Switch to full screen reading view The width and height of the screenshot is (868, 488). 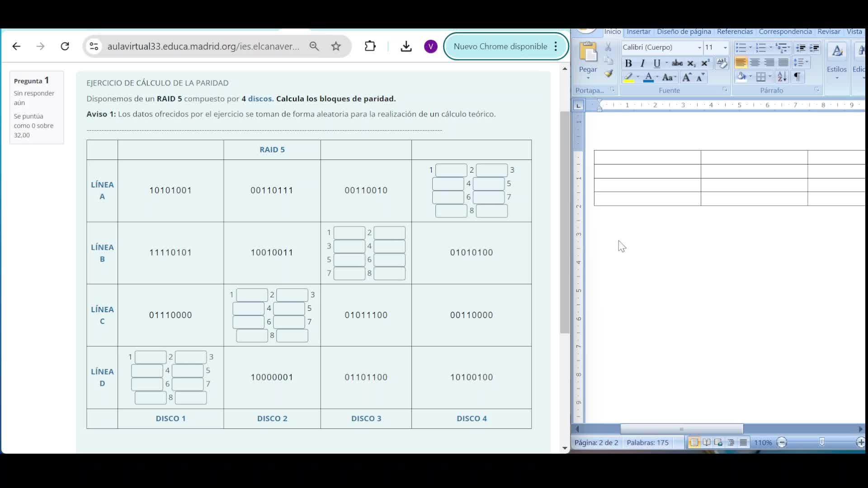pyautogui.click(x=706, y=443)
